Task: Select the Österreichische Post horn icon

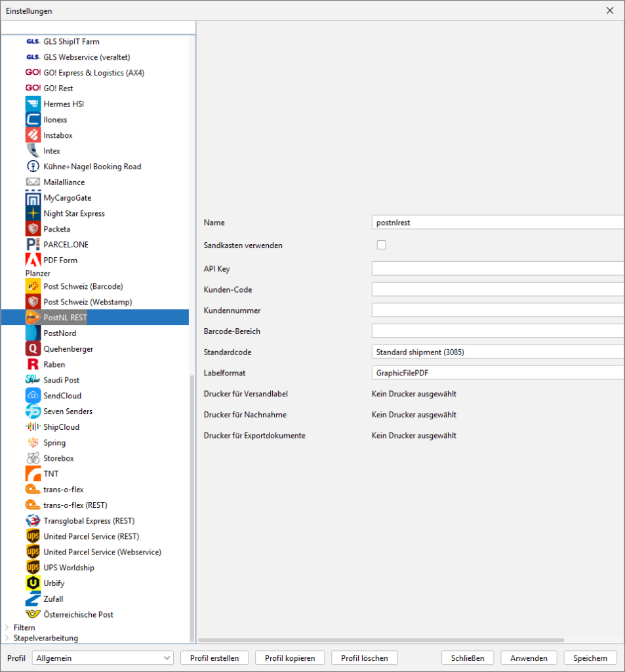Action: pyautogui.click(x=33, y=614)
